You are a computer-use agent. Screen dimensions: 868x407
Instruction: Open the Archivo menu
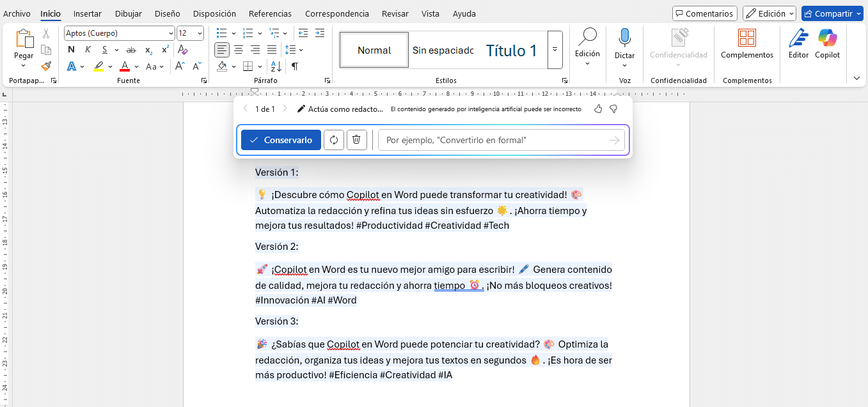pyautogui.click(x=17, y=13)
